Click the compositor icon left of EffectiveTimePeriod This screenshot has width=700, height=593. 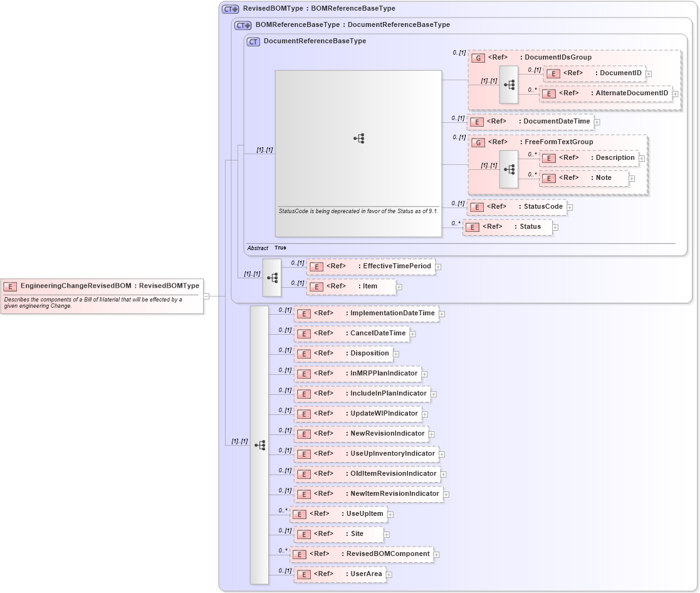[272, 276]
